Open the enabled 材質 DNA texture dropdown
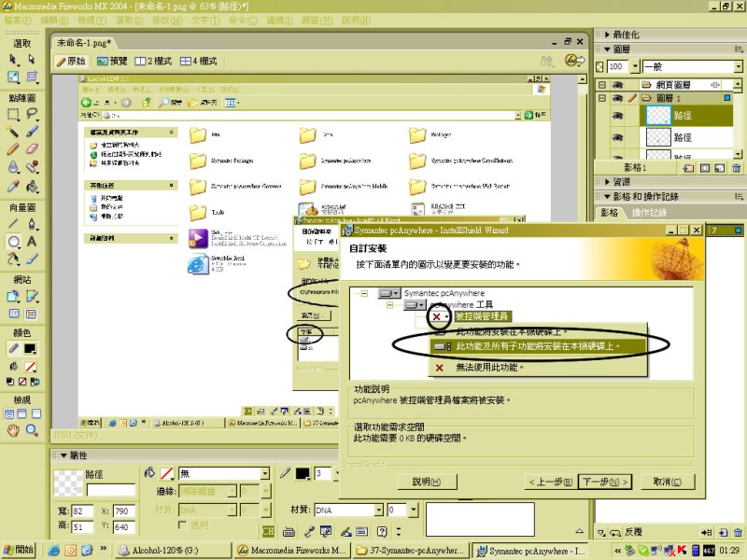This screenshot has height=560, width=747. pyautogui.click(x=379, y=511)
